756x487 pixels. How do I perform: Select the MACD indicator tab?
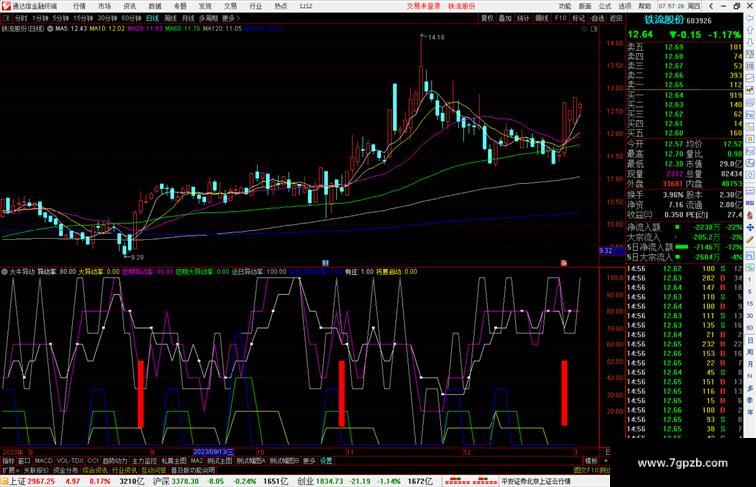coord(43,461)
